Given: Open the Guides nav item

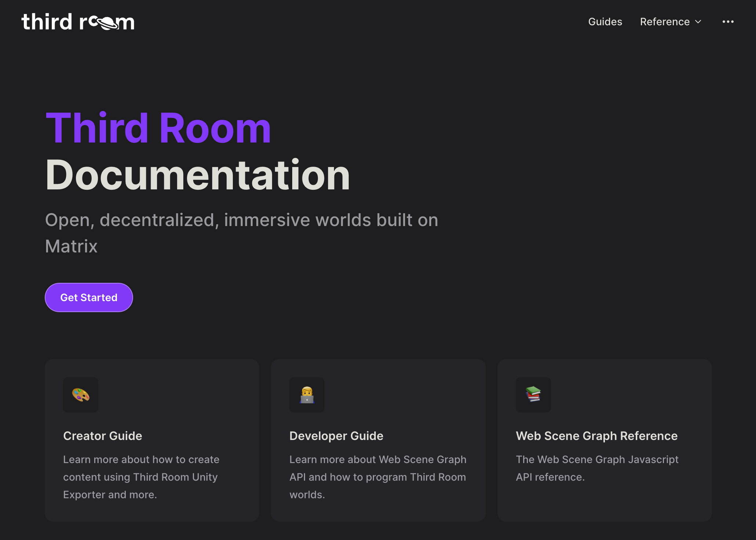Looking at the screenshot, I should pos(605,22).
